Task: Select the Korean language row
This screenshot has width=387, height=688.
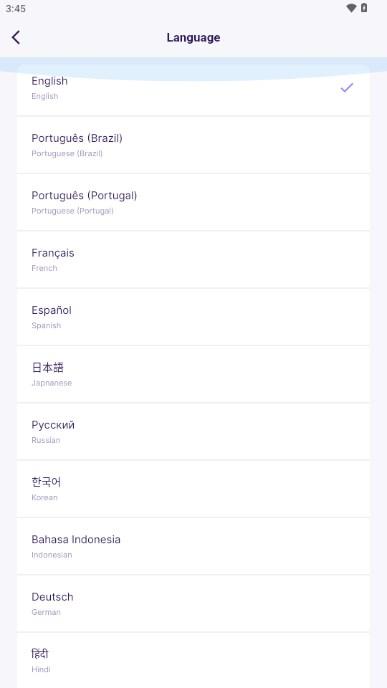Action: pyautogui.click(x=193, y=489)
